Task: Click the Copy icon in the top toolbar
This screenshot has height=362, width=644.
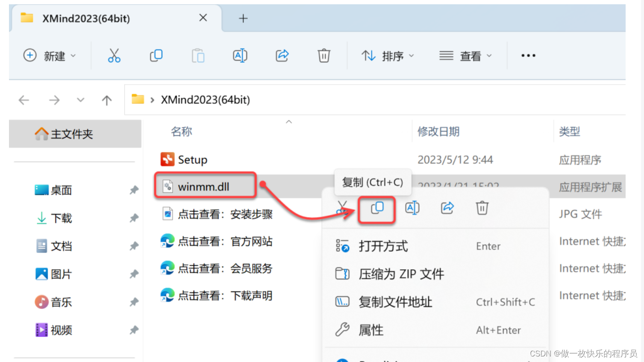Action: coord(156,56)
